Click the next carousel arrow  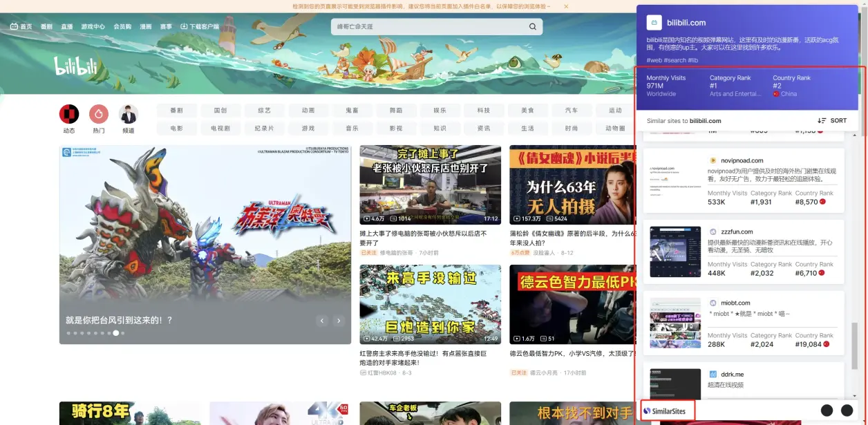coord(338,320)
